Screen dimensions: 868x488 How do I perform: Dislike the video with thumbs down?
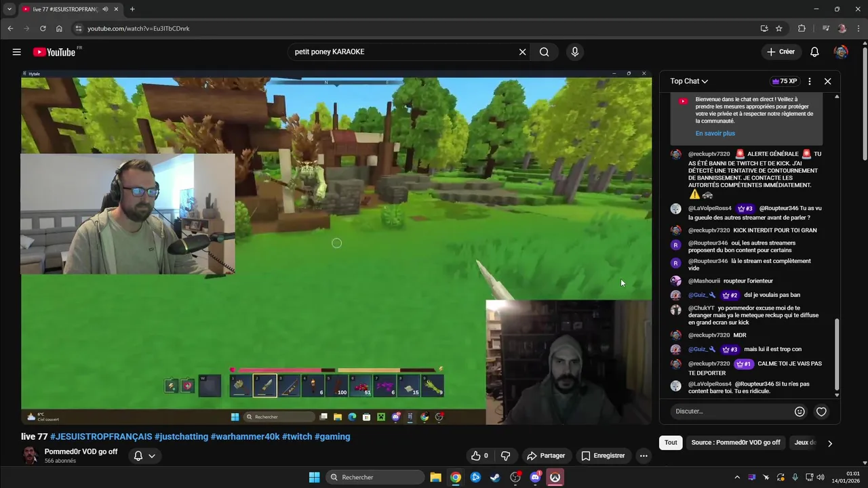point(505,455)
